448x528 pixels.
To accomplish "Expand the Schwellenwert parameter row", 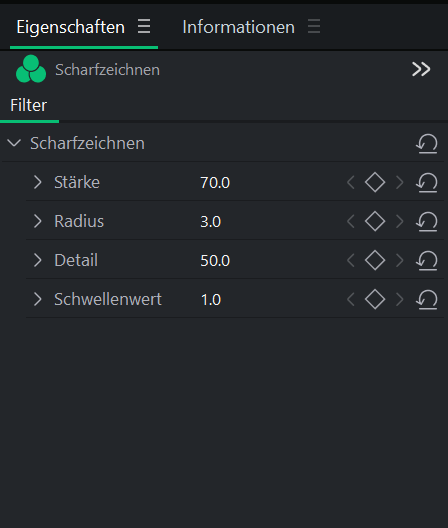I will [38, 299].
